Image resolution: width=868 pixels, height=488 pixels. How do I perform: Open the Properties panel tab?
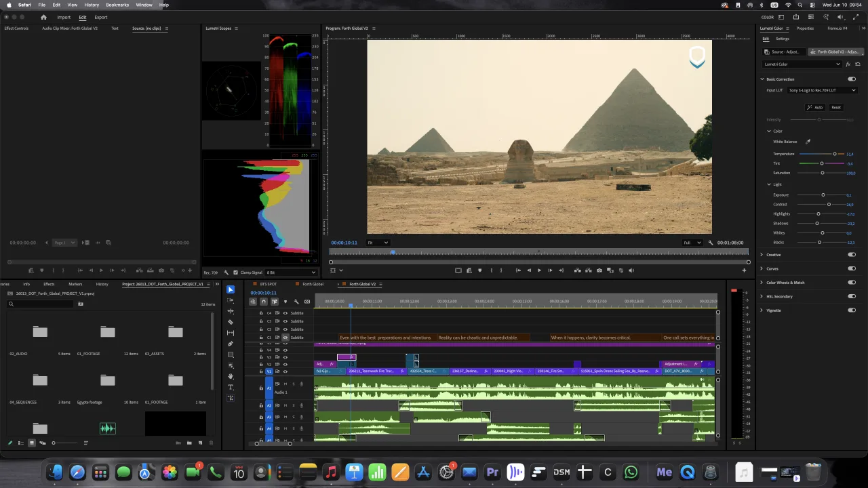click(805, 28)
